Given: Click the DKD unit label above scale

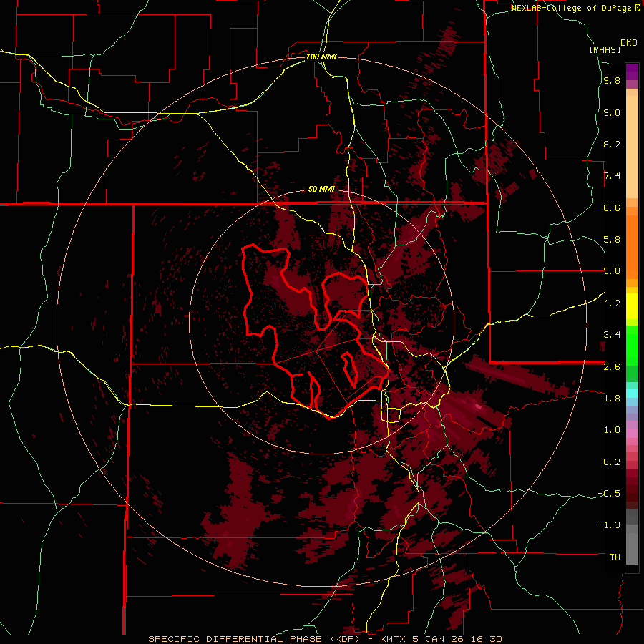Looking at the screenshot, I should [x=629, y=43].
